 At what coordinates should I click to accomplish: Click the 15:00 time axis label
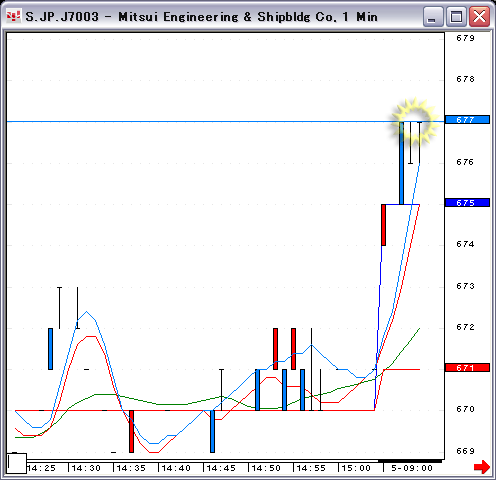[356, 468]
